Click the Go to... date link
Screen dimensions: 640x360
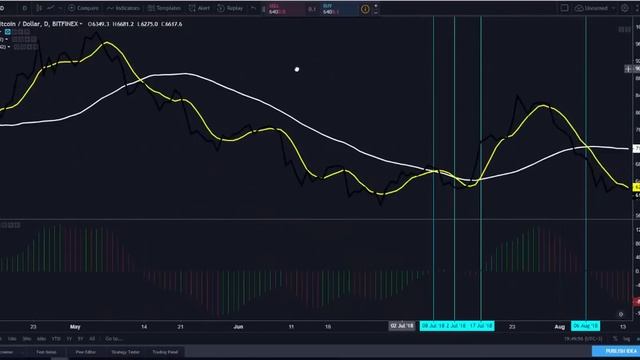pos(114,339)
